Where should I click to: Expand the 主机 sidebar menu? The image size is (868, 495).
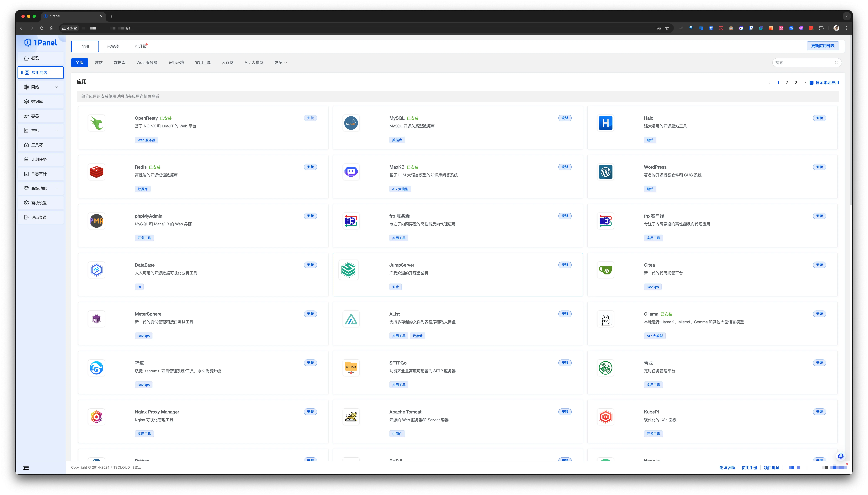(x=40, y=130)
